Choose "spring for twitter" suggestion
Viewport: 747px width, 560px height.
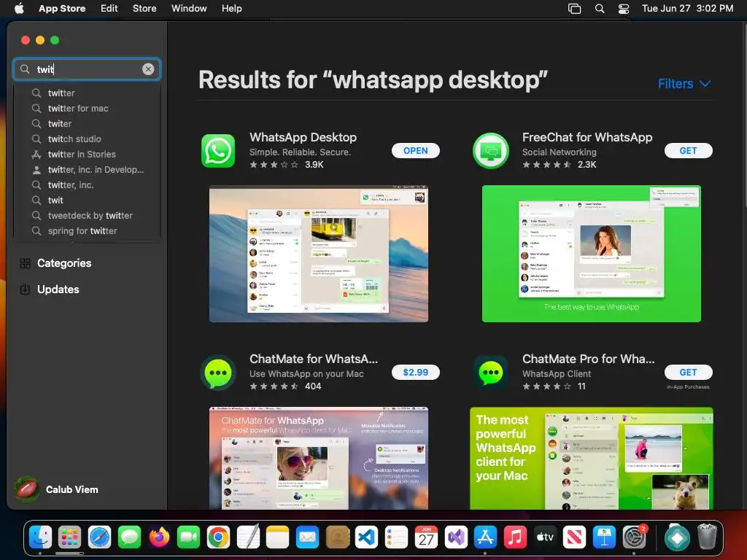click(x=87, y=231)
